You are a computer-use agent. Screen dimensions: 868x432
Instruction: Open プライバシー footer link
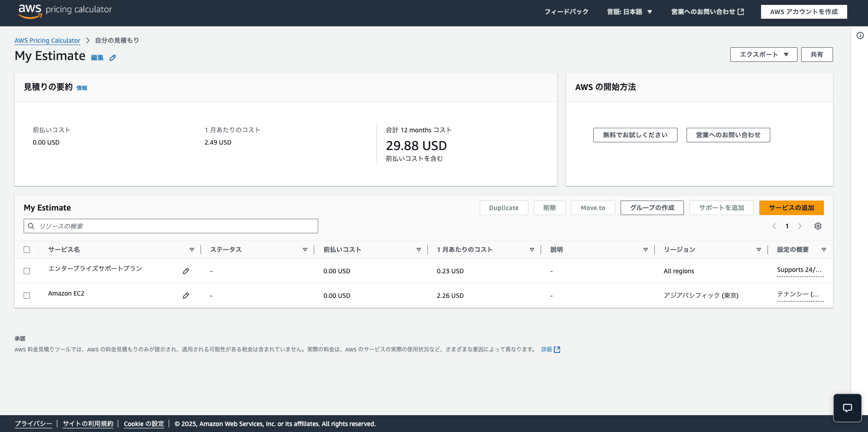33,424
